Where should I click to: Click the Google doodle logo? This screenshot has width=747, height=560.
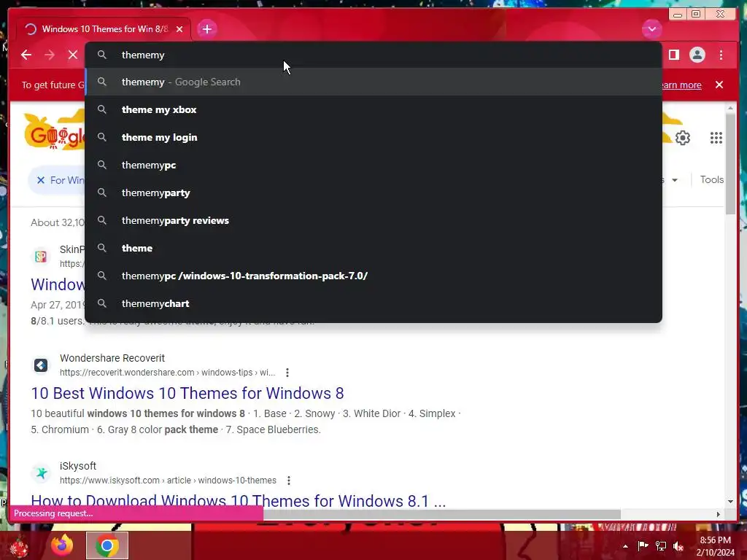click(x=54, y=131)
